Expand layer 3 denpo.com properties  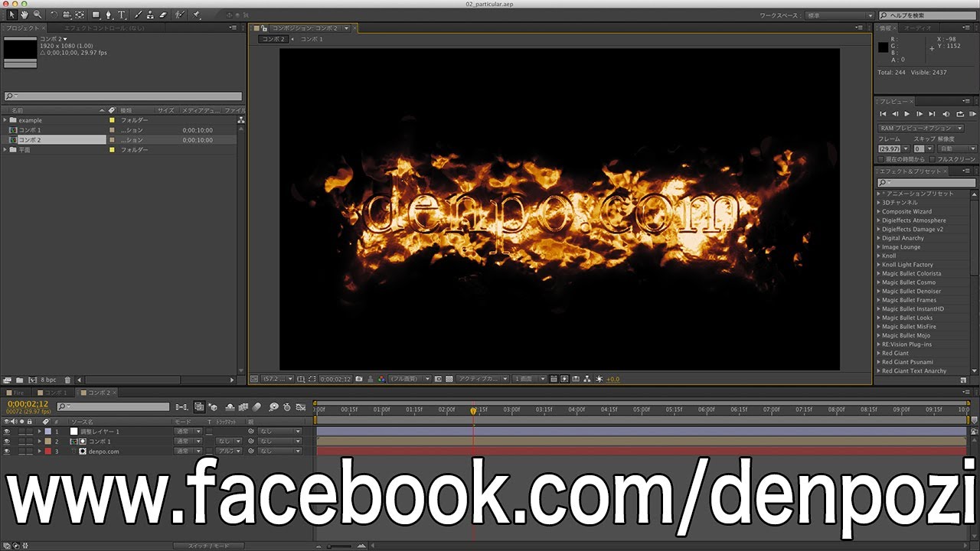(39, 452)
